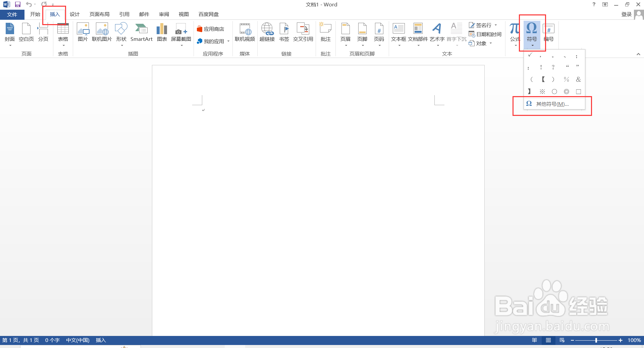Image resolution: width=644 pixels, height=348 pixels.
Task: Insert Date and Time (日期和时间)
Action: click(x=485, y=34)
